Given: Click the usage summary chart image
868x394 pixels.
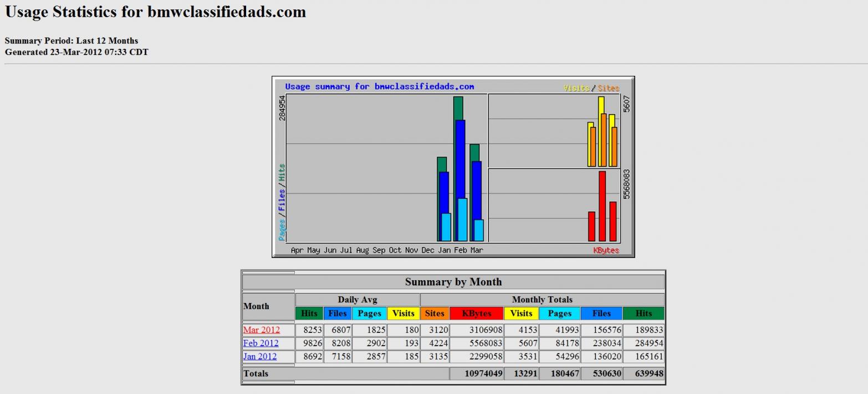Looking at the screenshot, I should click(453, 167).
